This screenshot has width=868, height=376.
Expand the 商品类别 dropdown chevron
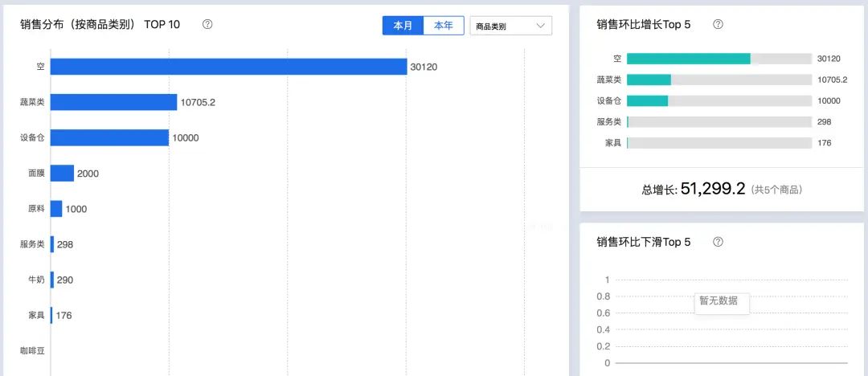point(541,26)
